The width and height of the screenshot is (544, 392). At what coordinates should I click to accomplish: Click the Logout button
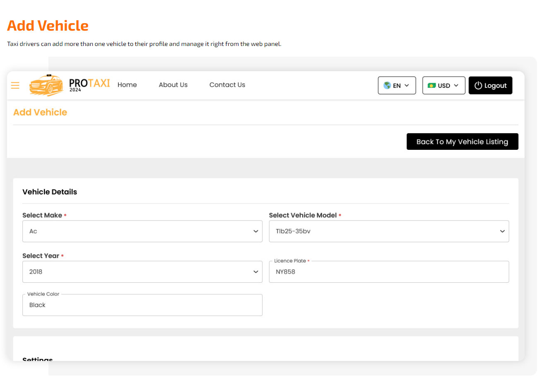pyautogui.click(x=490, y=85)
